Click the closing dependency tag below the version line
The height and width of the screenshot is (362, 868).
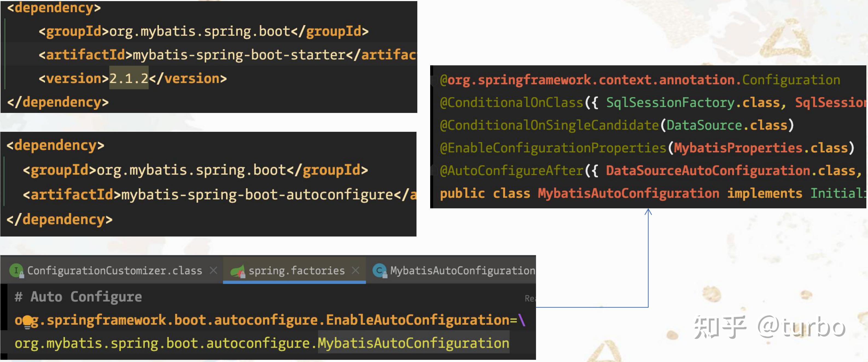[x=58, y=102]
